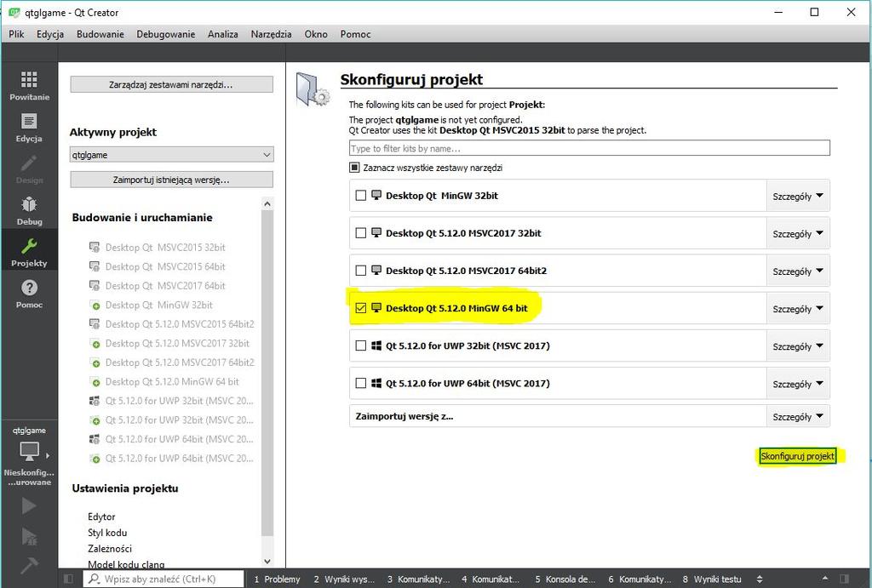Expand Szczegóły for Desktop Qt 5.12.0 MinGW 64 bit
Screen dimensions: 872x588
click(x=797, y=308)
